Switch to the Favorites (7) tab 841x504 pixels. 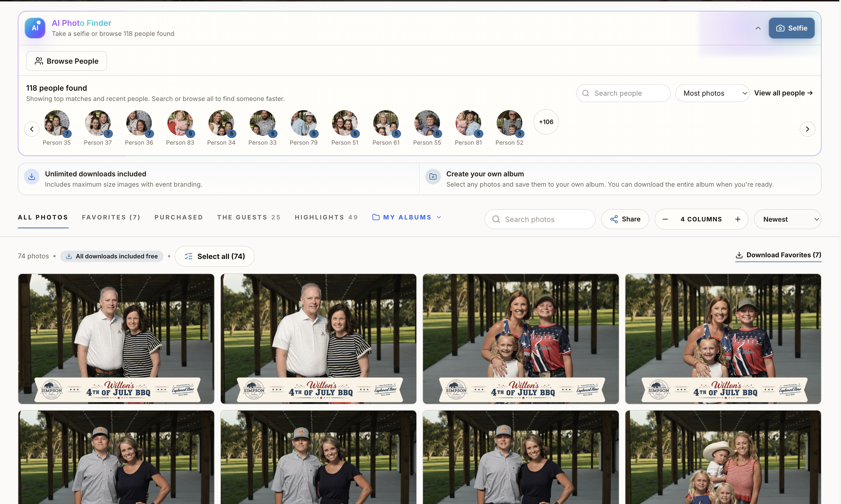[111, 217]
